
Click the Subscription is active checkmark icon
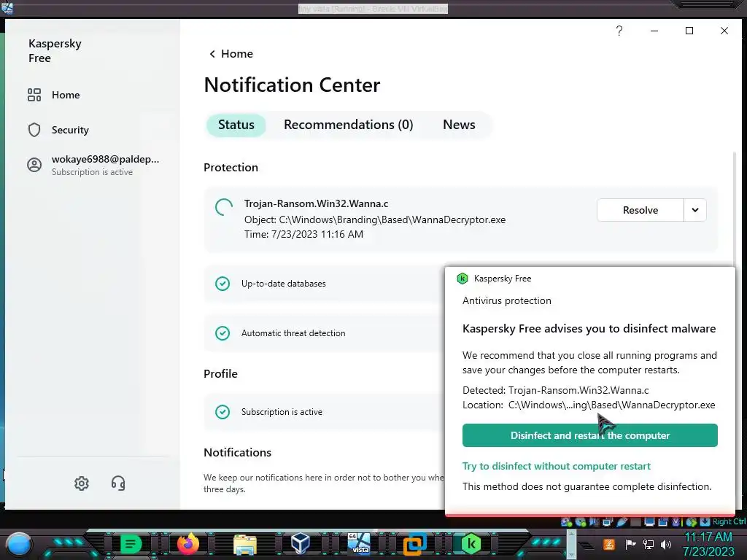pyautogui.click(x=222, y=411)
